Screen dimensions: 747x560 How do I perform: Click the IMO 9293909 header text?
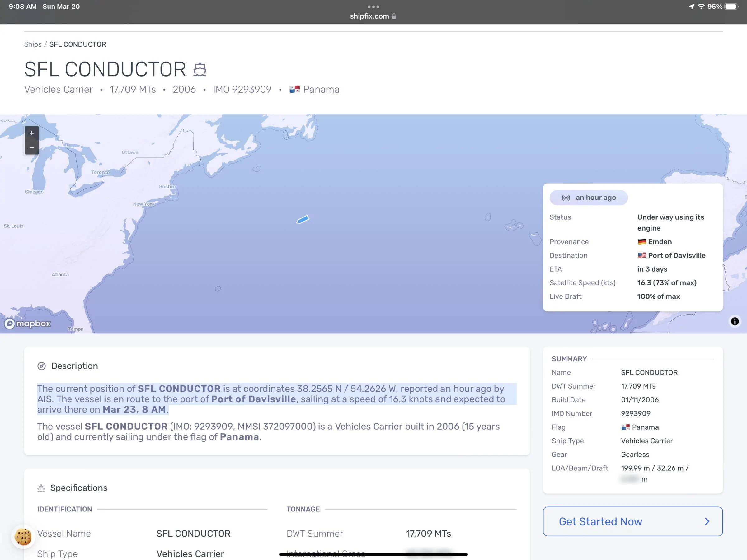[x=242, y=90]
